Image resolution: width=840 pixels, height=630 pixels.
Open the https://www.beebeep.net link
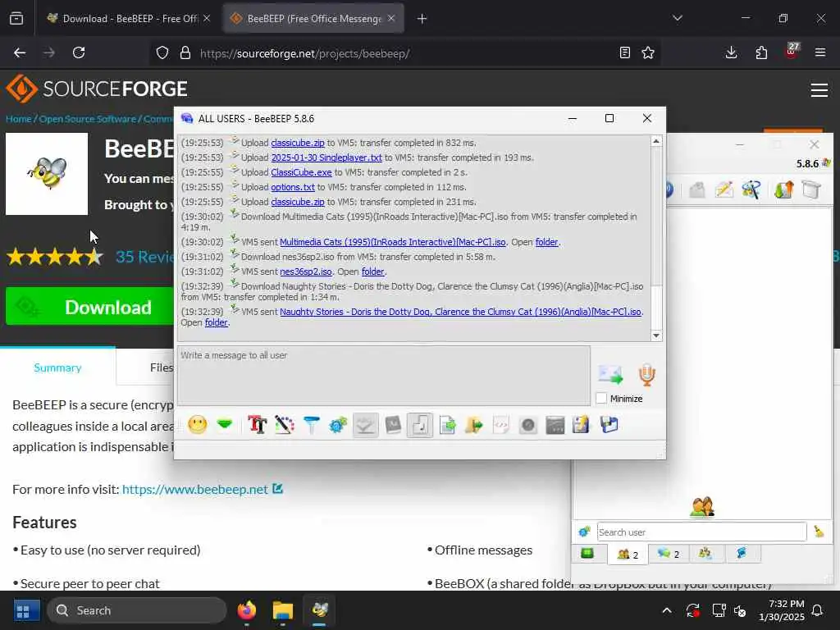(195, 489)
